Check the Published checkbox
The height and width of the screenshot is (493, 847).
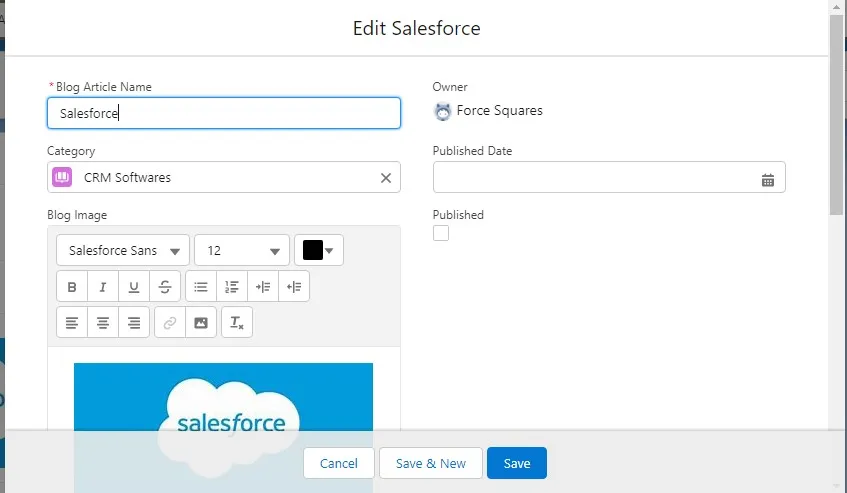pyautogui.click(x=441, y=233)
